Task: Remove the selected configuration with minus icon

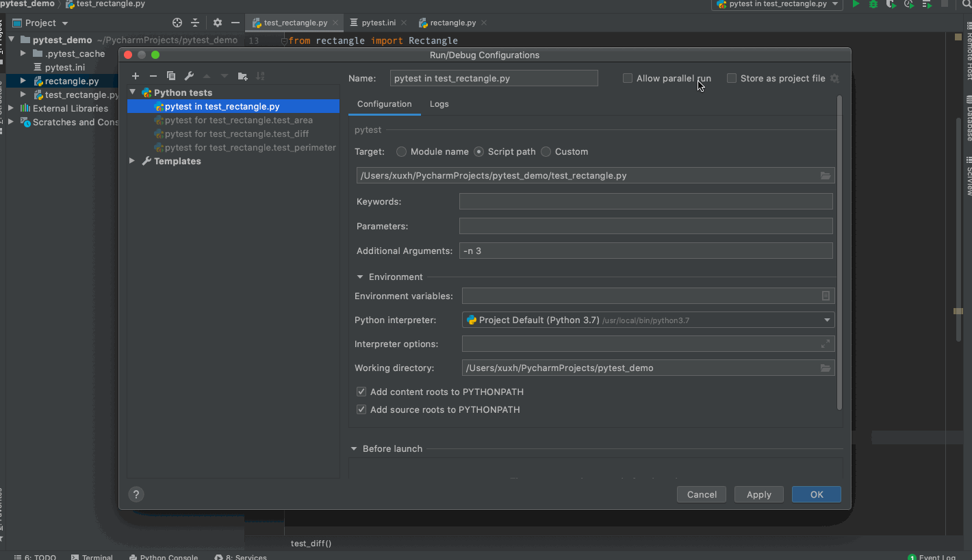Action: click(153, 76)
